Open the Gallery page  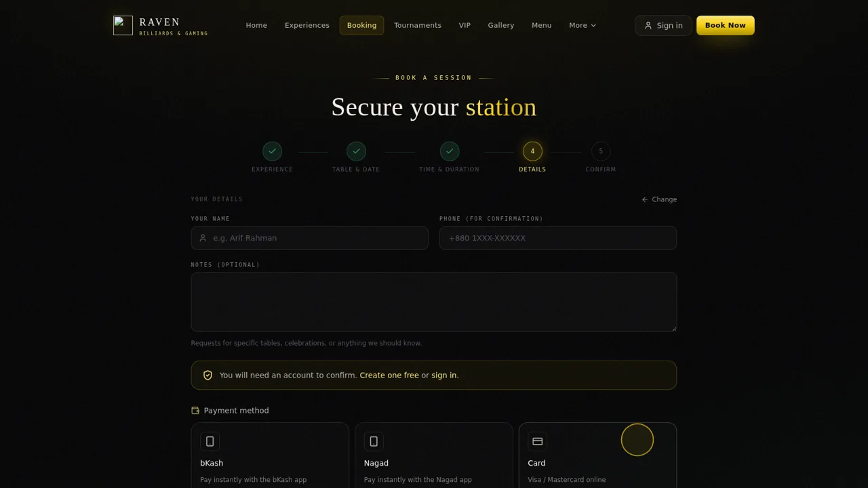501,25
